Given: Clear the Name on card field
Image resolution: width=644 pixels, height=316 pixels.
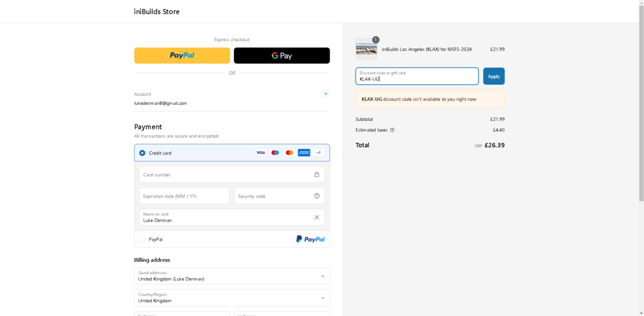Looking at the screenshot, I should [x=317, y=217].
